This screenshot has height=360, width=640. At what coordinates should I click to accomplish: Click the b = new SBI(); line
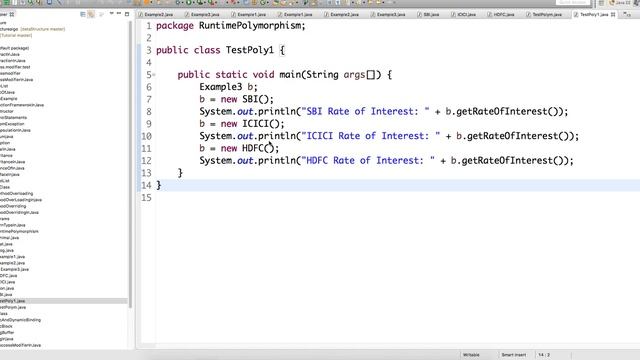[236, 99]
